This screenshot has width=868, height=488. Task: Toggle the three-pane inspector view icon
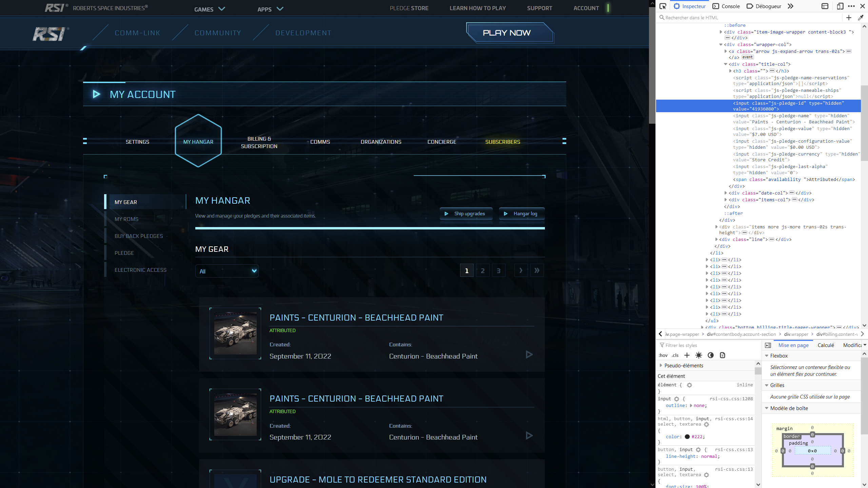click(x=768, y=345)
